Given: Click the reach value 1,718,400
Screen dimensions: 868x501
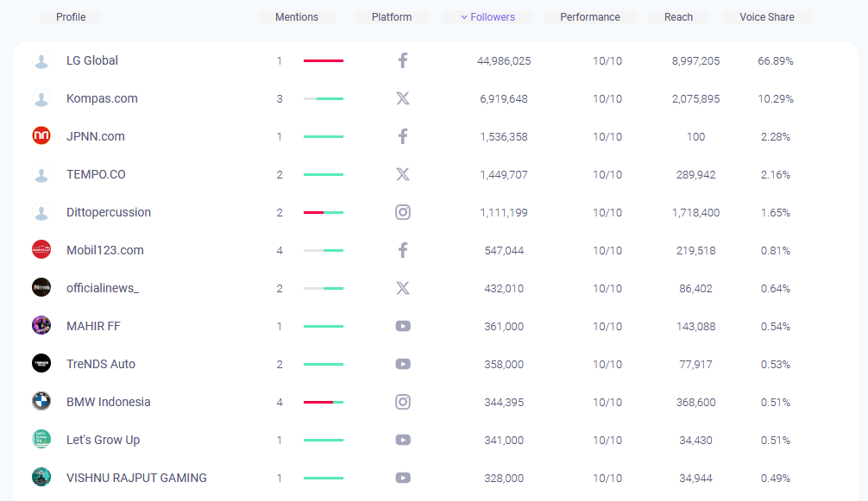Looking at the screenshot, I should (x=695, y=213).
